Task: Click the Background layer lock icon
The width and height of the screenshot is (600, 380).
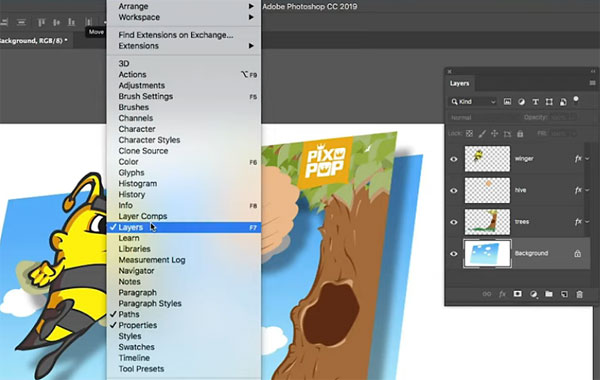Action: point(577,253)
